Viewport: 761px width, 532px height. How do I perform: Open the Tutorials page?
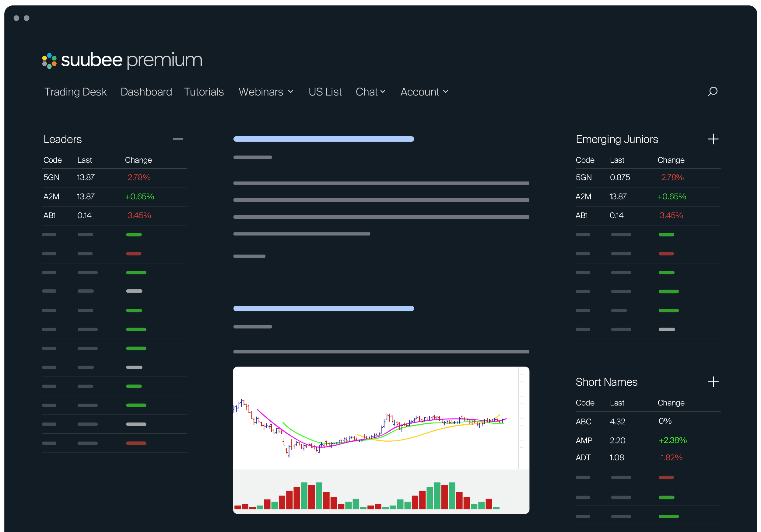point(204,92)
